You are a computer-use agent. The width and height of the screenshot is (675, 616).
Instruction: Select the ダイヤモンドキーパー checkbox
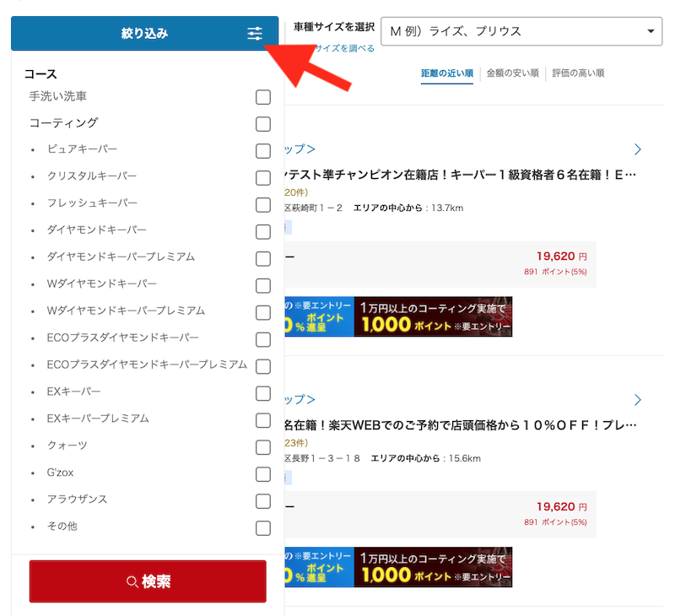click(x=263, y=231)
